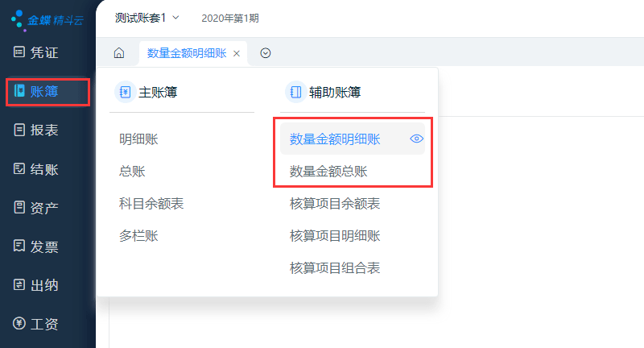Click the 2020年第1期 period label
The width and height of the screenshot is (644, 348).
(230, 18)
